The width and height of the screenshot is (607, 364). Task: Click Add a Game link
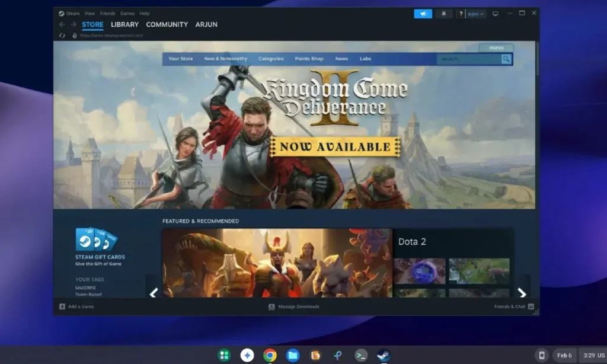(x=76, y=306)
